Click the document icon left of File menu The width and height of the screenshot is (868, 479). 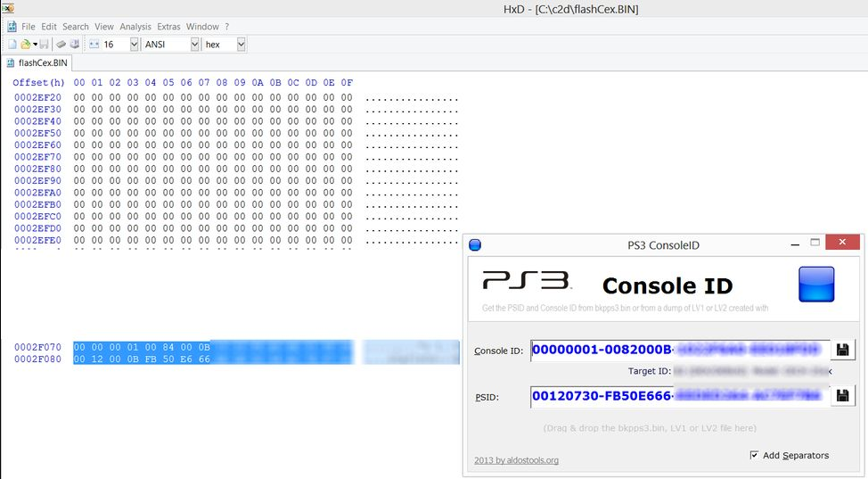[12, 27]
